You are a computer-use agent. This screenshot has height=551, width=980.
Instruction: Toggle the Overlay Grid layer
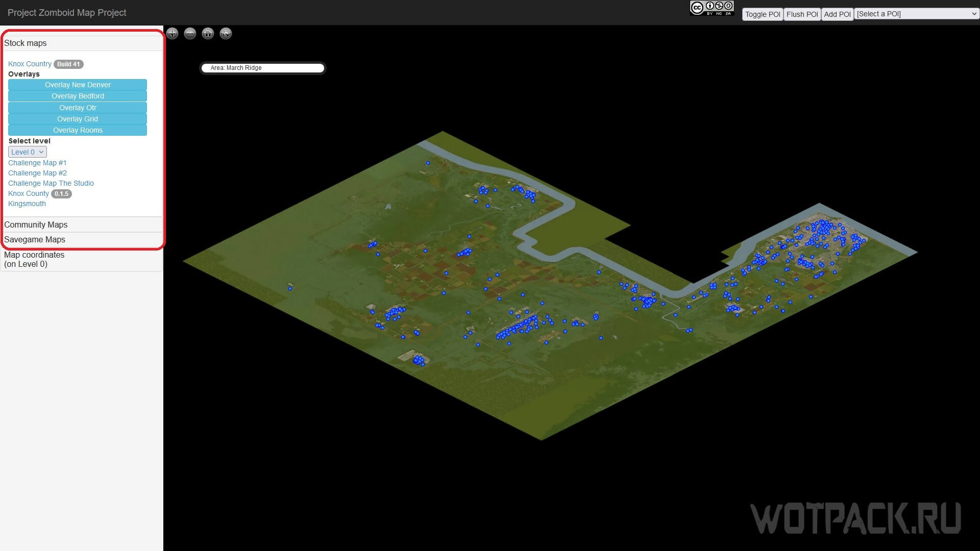point(78,118)
